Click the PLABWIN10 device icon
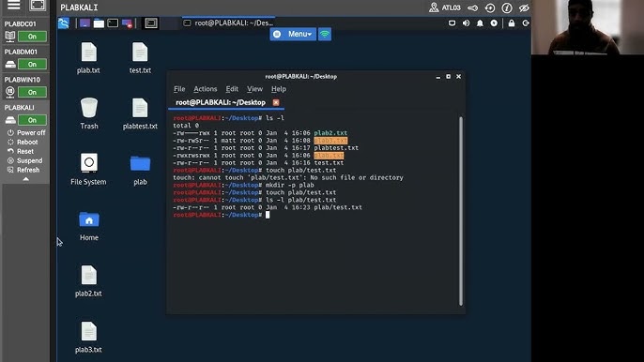The image size is (644, 362). coord(10,92)
